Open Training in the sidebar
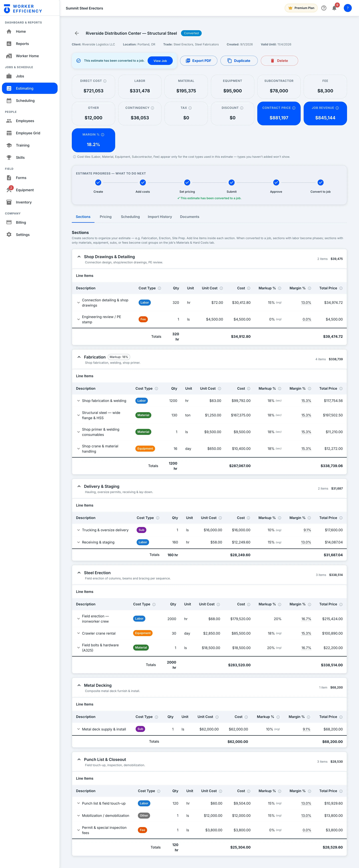Screen dimensions: 359x868 point(30,145)
